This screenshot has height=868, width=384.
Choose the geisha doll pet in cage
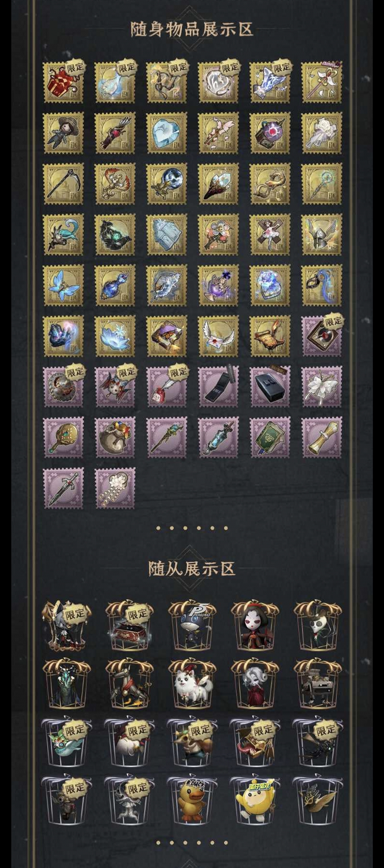click(x=255, y=626)
